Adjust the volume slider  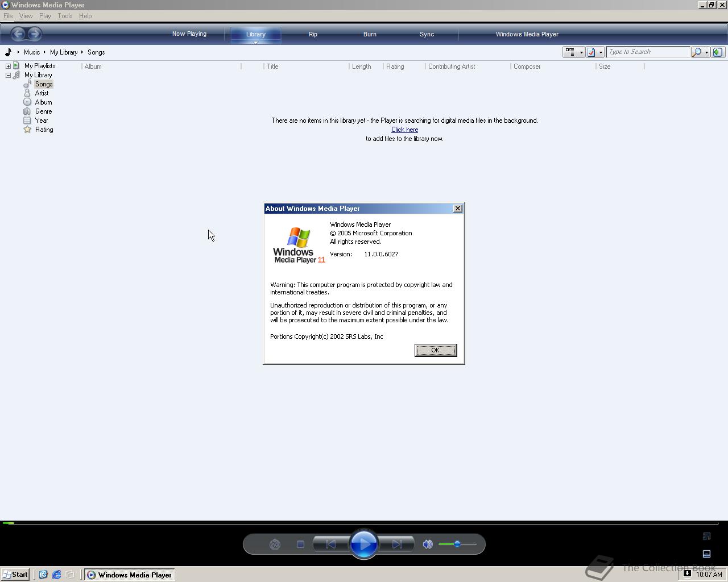457,544
